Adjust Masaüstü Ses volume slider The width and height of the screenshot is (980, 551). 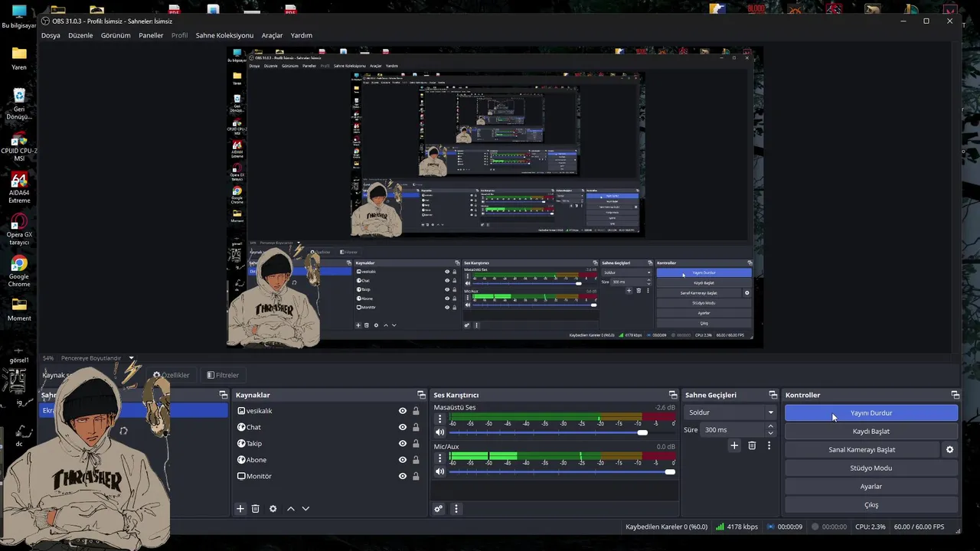click(560, 432)
